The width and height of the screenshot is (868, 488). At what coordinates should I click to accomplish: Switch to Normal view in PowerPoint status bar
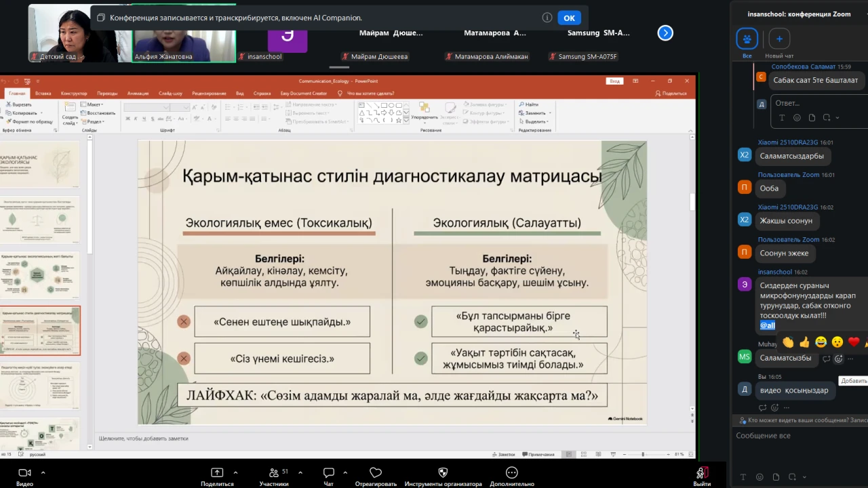pos(570,454)
